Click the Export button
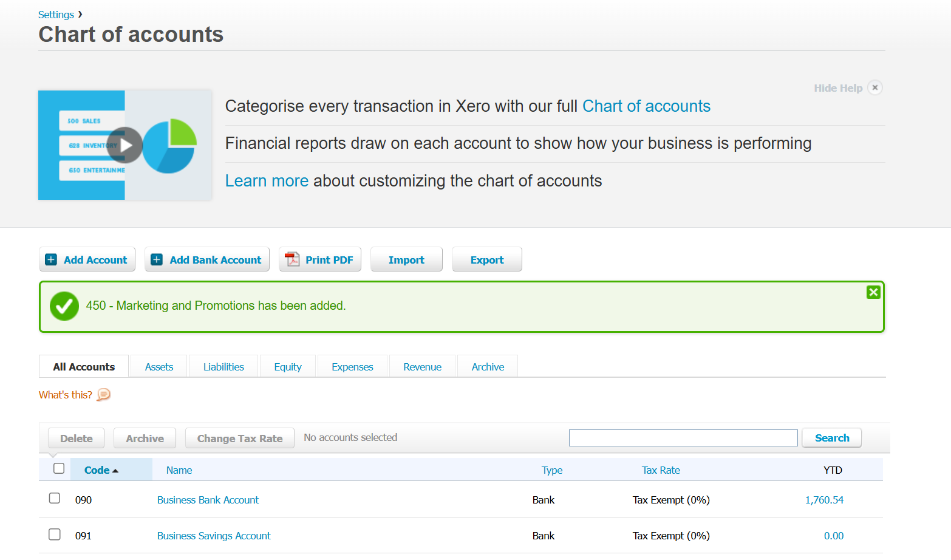 point(487,259)
